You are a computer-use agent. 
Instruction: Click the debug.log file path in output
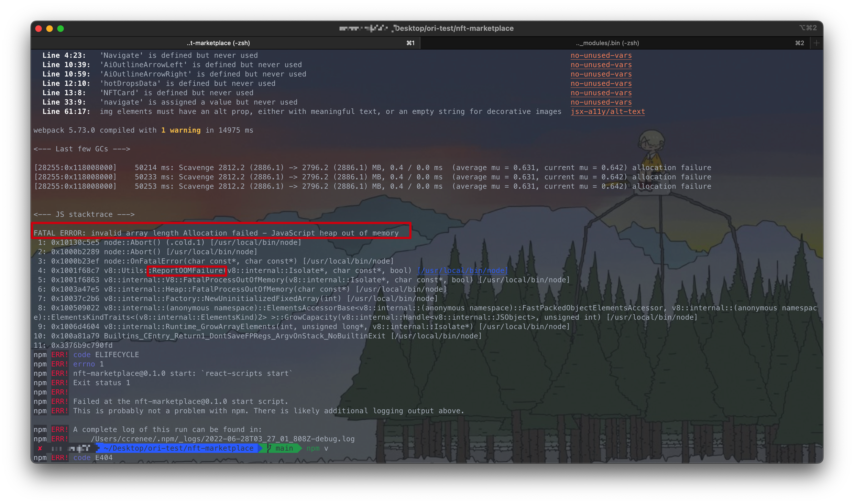222,439
